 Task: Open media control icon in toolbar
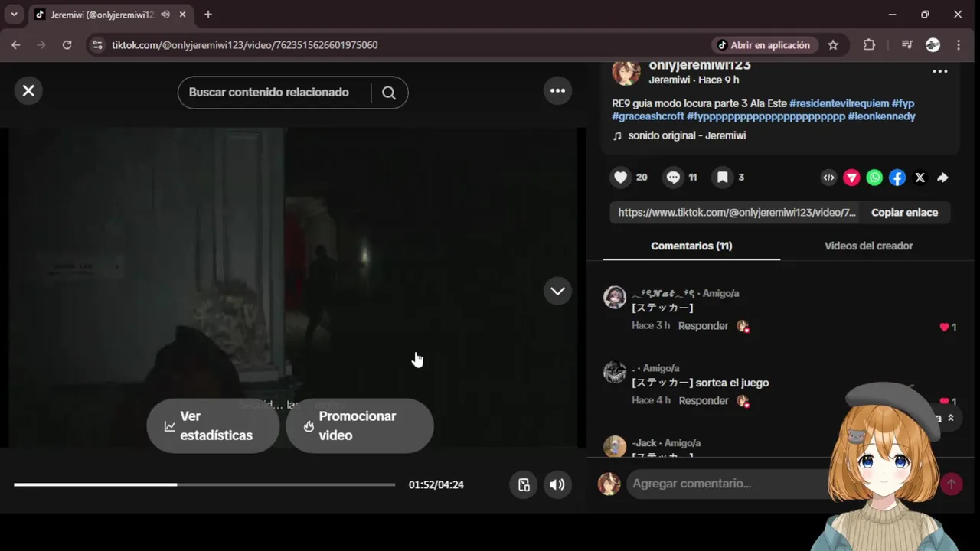pos(907,45)
